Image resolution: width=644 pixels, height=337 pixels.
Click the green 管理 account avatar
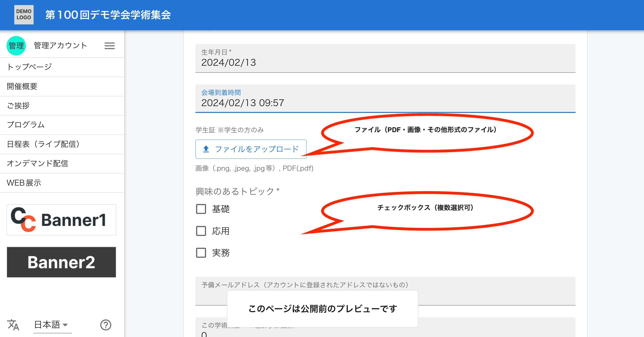16,46
